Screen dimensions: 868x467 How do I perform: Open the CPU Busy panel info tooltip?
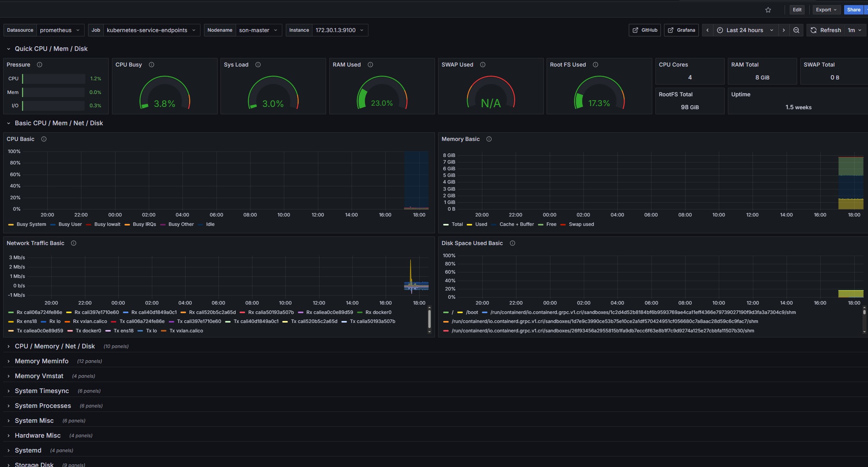click(x=152, y=65)
